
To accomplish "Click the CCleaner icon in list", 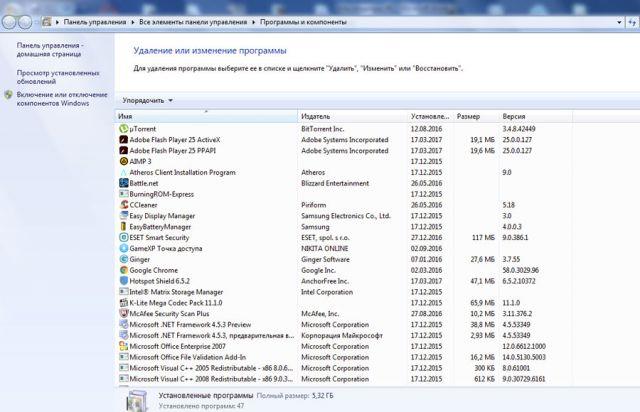I will (x=123, y=204).
